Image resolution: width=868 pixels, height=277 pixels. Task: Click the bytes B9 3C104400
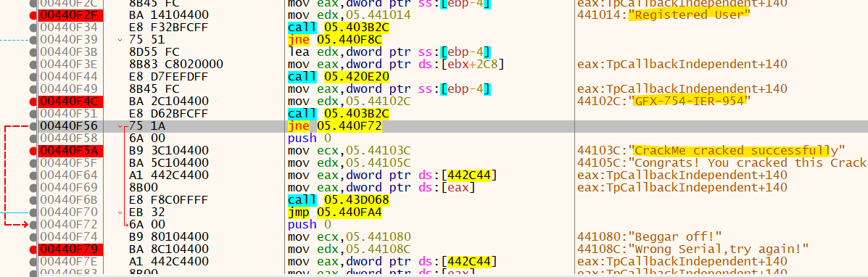(x=169, y=151)
